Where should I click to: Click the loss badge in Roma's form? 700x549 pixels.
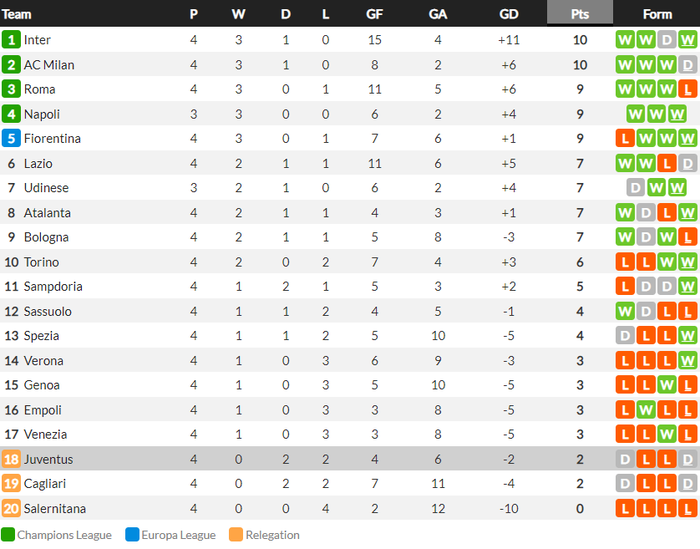click(x=688, y=89)
